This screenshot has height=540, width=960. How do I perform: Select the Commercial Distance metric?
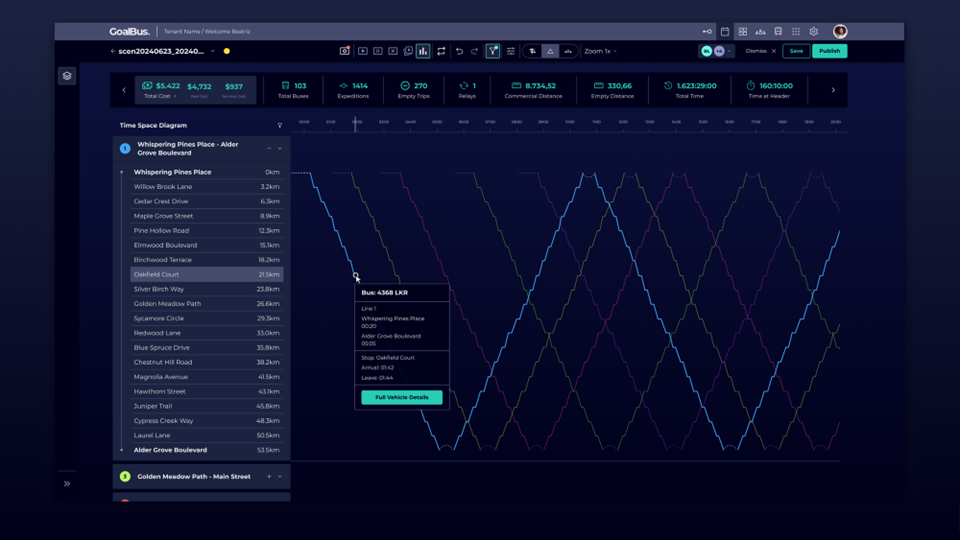click(533, 90)
